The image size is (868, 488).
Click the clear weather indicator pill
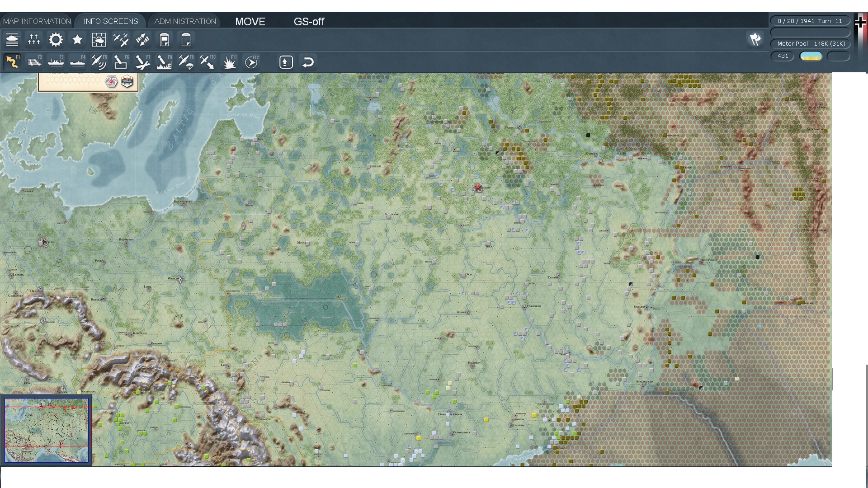[x=811, y=56]
